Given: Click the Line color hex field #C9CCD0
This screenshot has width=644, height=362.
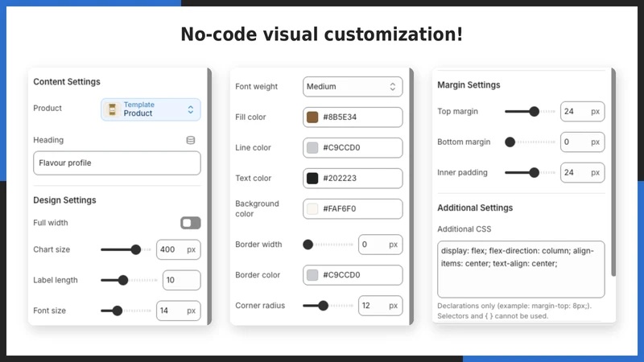Looking at the screenshot, I should point(353,148).
